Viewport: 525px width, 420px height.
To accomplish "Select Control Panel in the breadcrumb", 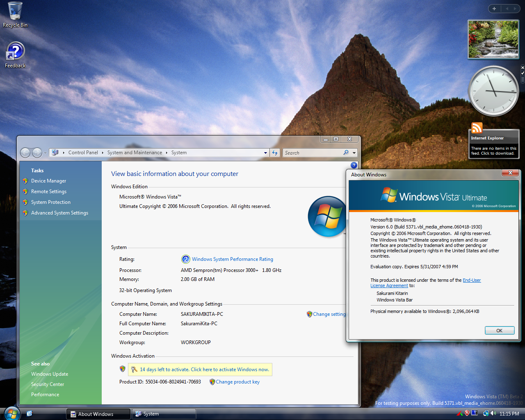I will tap(83, 153).
